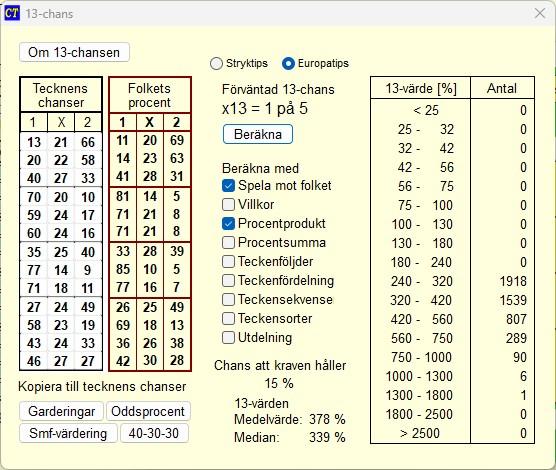The height and width of the screenshot is (470, 556).
Task: Click the Medelvärde 378 % value
Action: pos(327,419)
